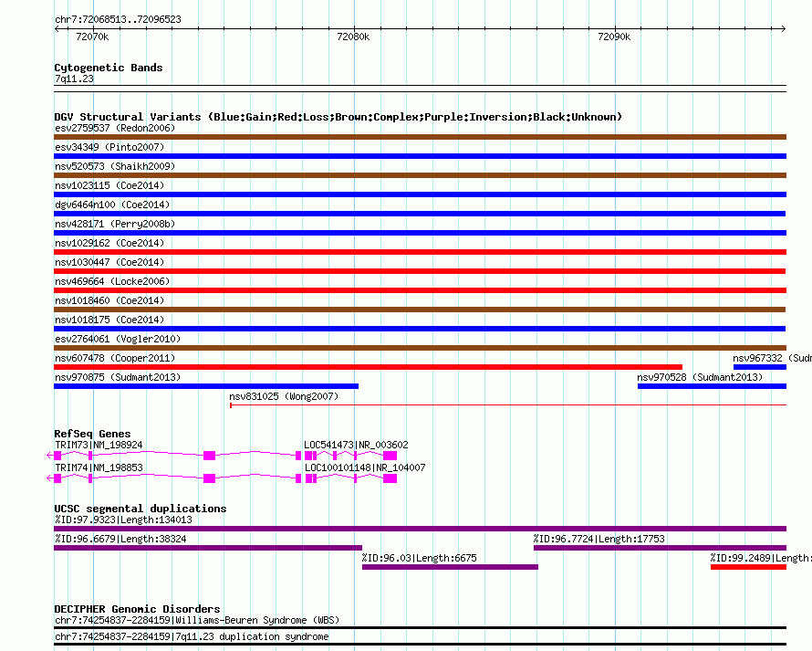
Task: Open variant nsv520573 (Shaikh2009)
Action: 115,166
